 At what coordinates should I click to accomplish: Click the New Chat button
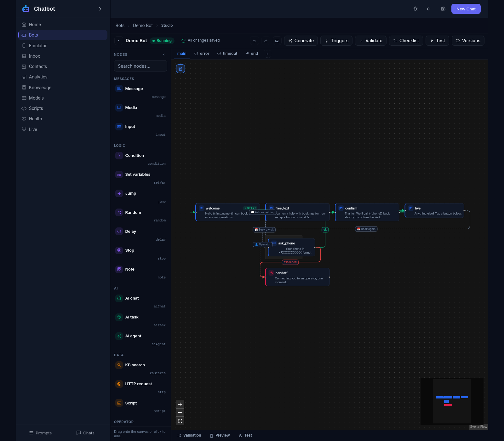[x=466, y=9]
